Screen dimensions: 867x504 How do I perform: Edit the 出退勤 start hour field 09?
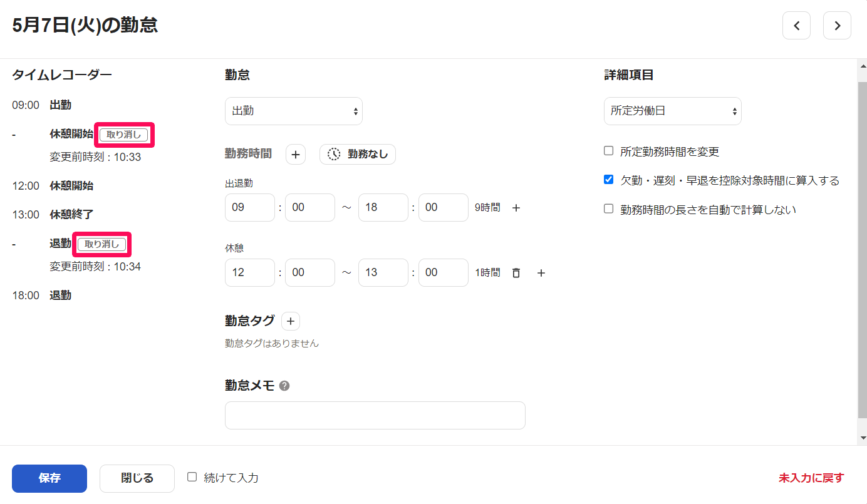(x=250, y=207)
